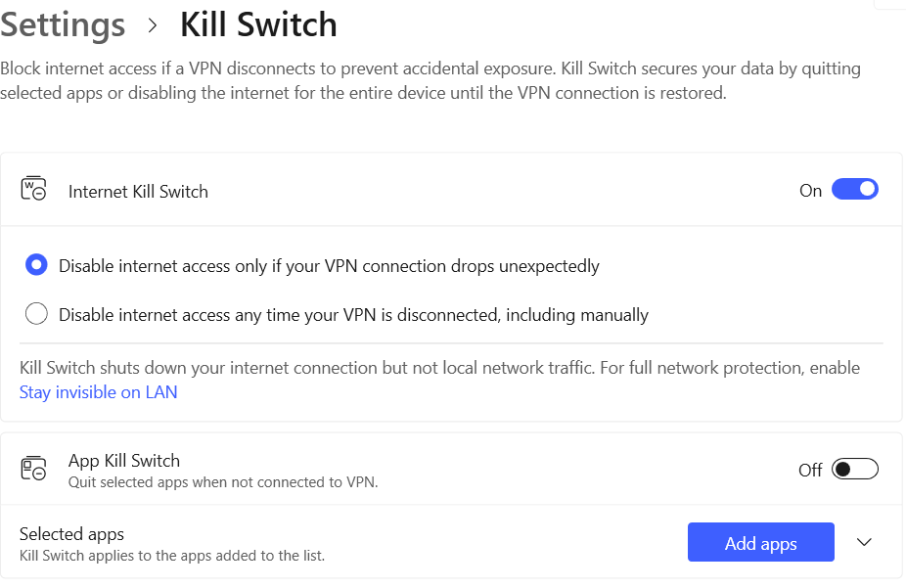This screenshot has width=906, height=588.
Task: Select the 'VPN connection drops unexpectedly' radio option
Action: [36, 265]
